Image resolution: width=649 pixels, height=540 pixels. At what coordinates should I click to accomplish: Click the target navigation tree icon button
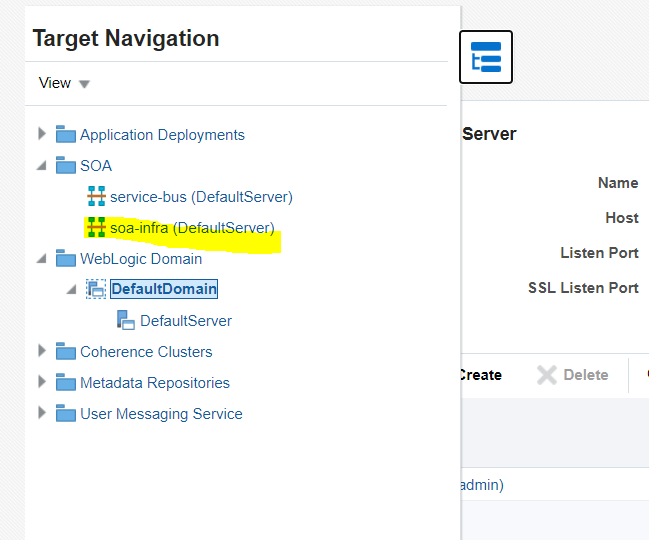pyautogui.click(x=486, y=57)
